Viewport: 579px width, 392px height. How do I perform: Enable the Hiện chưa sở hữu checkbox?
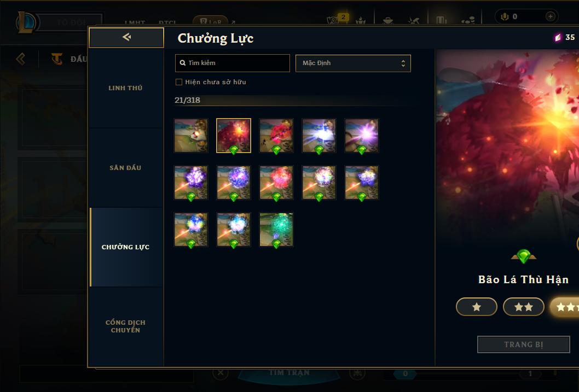[x=179, y=82]
